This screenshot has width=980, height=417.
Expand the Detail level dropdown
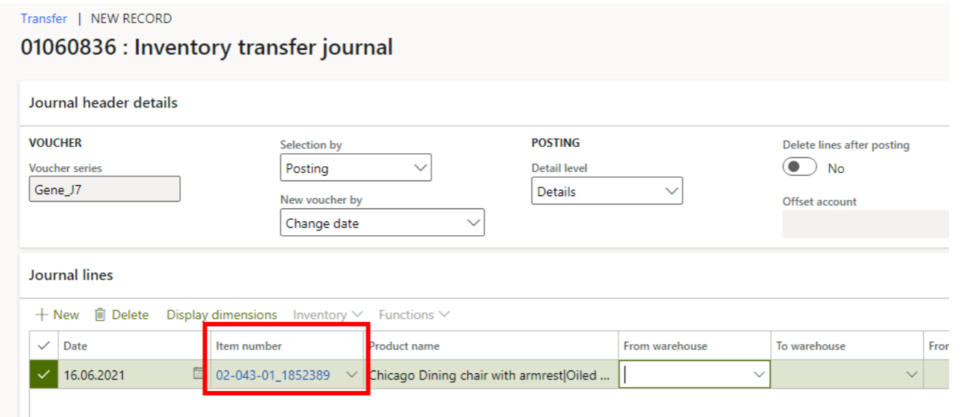(x=671, y=191)
